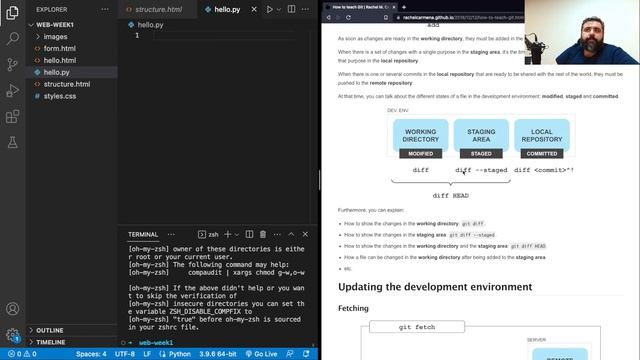Viewport: 640px width, 360px height.
Task: Close the terminal panel
Action: (305, 234)
